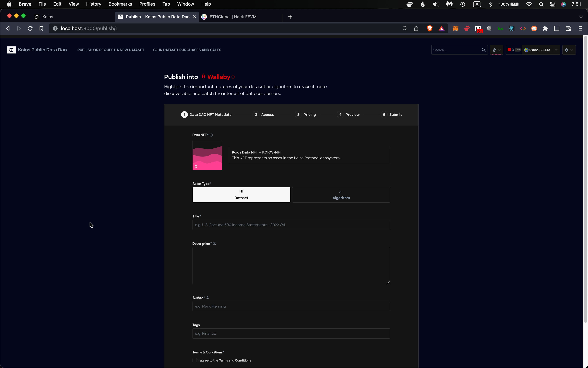Focus the Author input field
Viewport: 588px width, 368px height.
click(x=291, y=306)
